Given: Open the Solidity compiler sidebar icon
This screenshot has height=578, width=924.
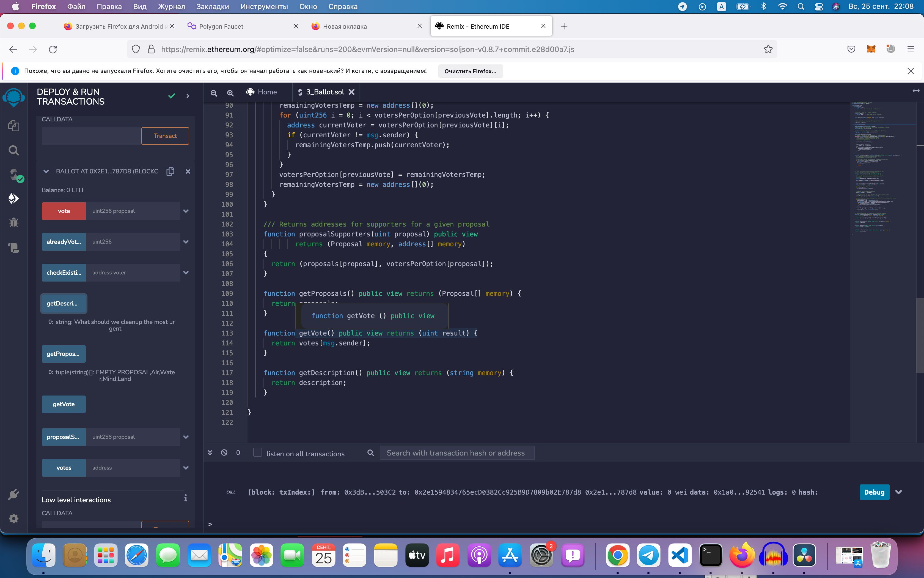Looking at the screenshot, I should (15, 175).
